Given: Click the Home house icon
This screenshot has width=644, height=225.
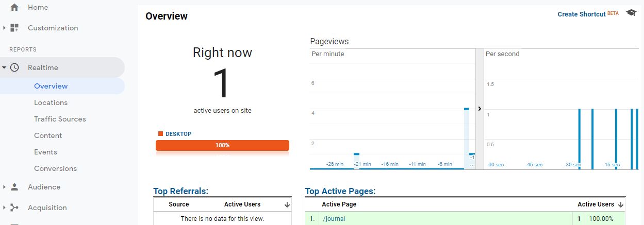Looking at the screenshot, I should pos(14,7).
